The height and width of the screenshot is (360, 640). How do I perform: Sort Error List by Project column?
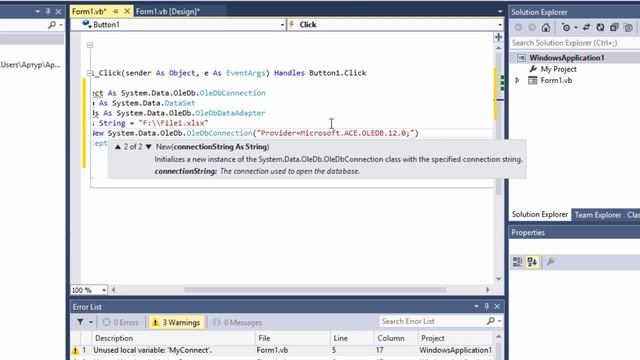[456, 338]
